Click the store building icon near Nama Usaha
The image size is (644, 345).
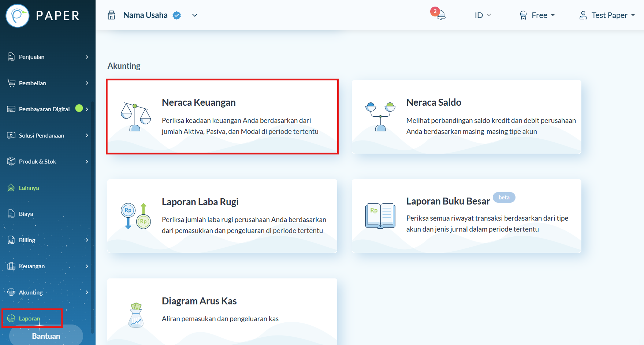coord(111,15)
